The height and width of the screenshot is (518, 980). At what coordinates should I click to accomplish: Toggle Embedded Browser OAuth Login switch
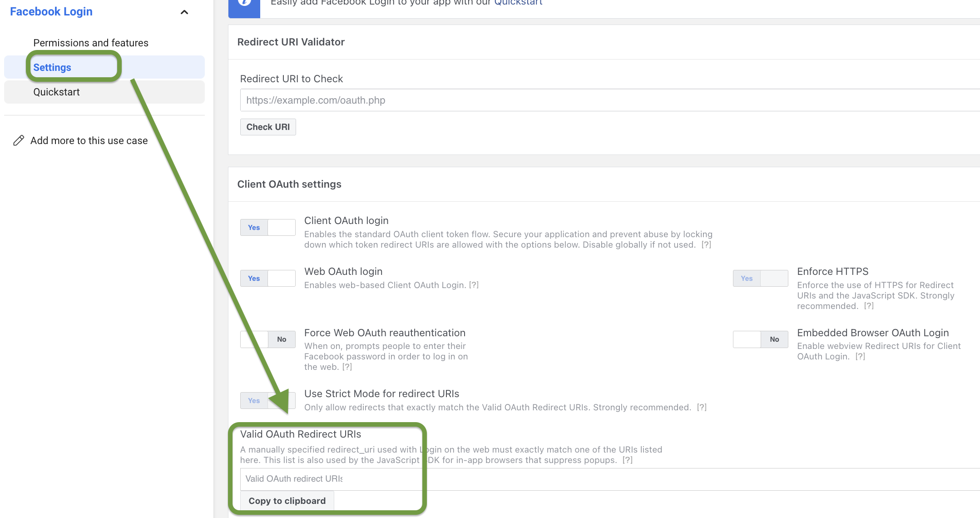click(x=761, y=339)
